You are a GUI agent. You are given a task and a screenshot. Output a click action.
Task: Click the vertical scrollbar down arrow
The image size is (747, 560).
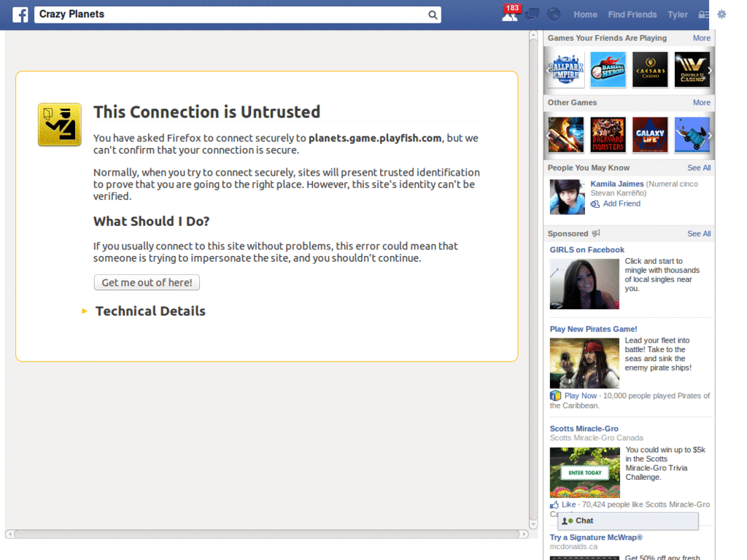coord(533,524)
